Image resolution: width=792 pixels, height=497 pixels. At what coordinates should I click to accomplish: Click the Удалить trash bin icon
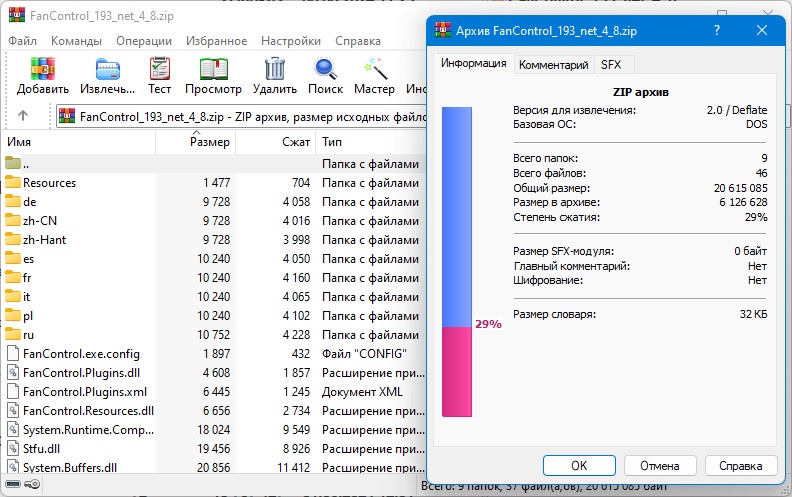pos(275,69)
